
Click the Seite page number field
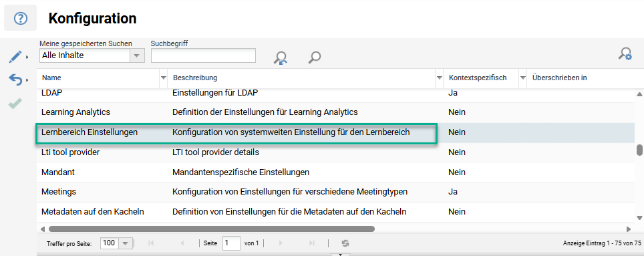[x=231, y=243]
